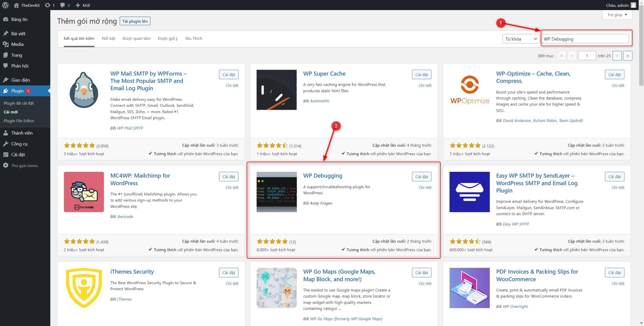Click WPOptimize logo thumbnail
644x326 pixels.
point(469,90)
